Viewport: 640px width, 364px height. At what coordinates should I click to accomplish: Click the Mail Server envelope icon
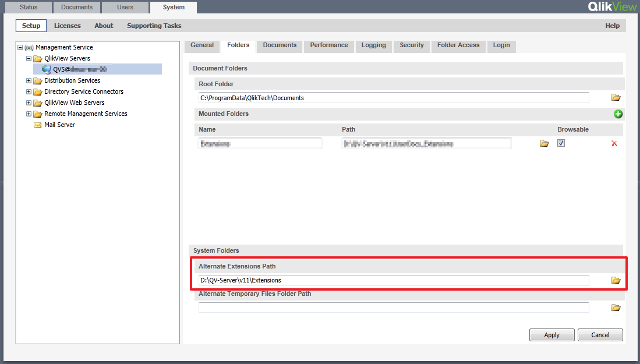point(37,125)
